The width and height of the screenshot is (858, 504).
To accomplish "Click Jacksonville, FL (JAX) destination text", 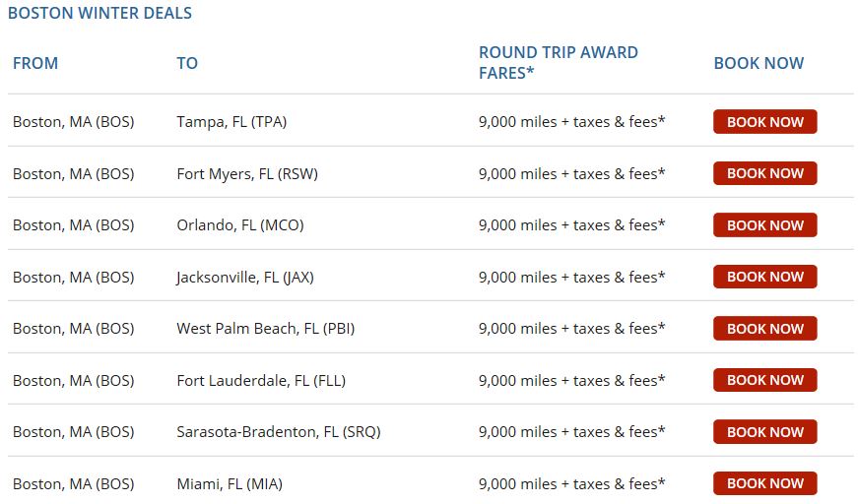I will (x=244, y=277).
